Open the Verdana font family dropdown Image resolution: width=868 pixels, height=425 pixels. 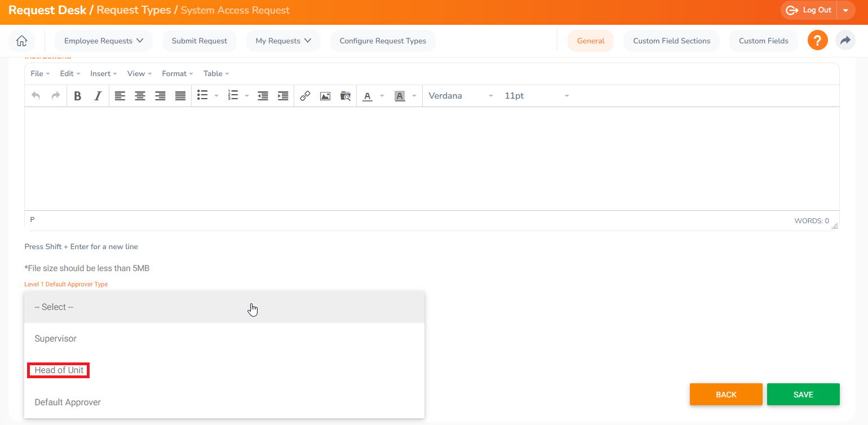pyautogui.click(x=460, y=96)
